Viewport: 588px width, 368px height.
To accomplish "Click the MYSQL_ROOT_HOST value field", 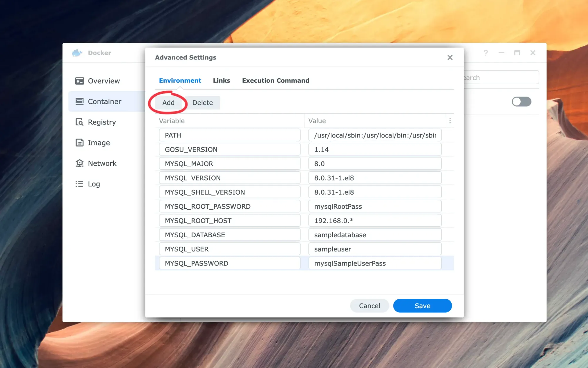I will [374, 221].
